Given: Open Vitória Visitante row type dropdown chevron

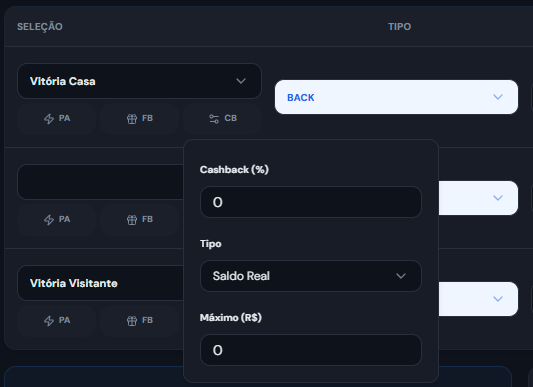Looking at the screenshot, I should (x=498, y=299).
